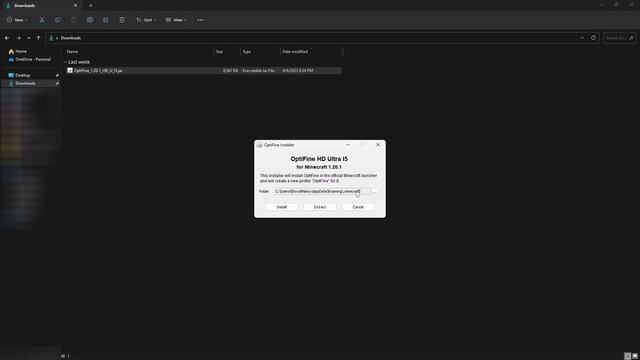The image size is (640, 360).
Task: Click the Install button
Action: click(x=282, y=207)
